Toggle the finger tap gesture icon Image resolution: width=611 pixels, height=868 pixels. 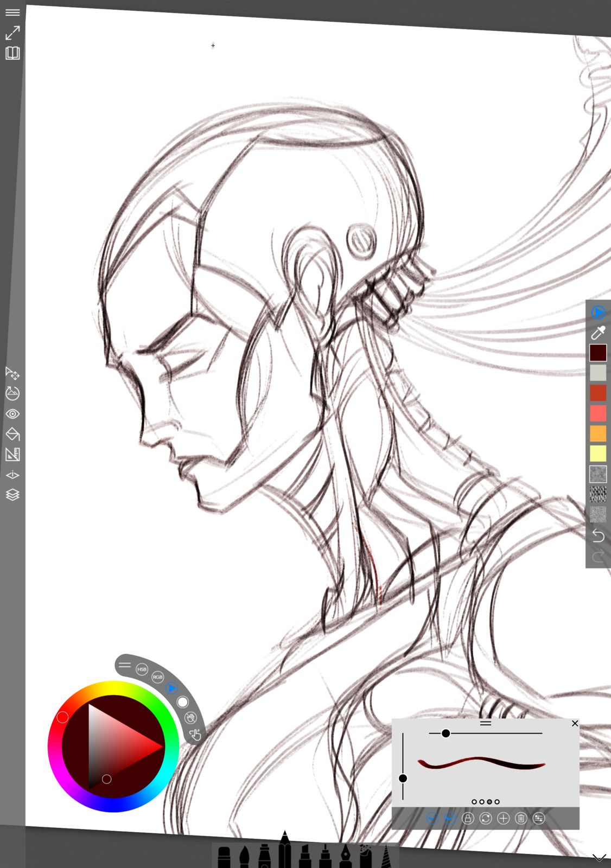[x=195, y=735]
